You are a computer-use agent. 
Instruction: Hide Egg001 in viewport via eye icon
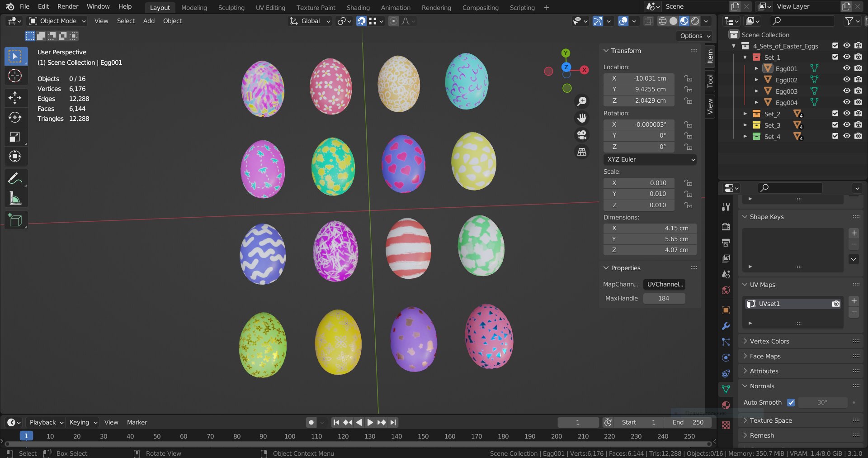tap(847, 68)
